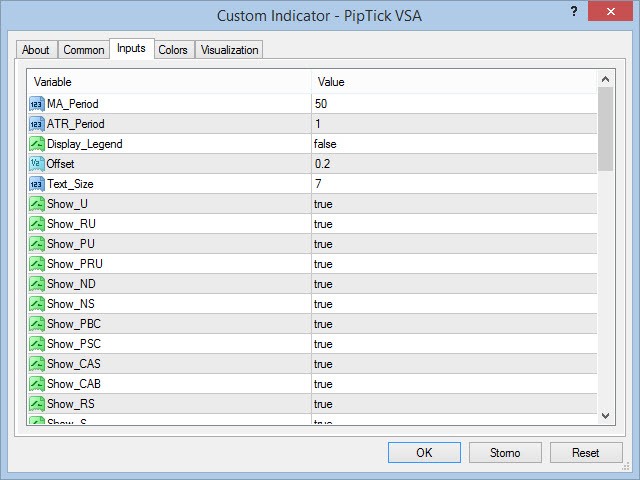Click the integer icon beside MA_Period
This screenshot has width=640, height=480.
tap(37, 104)
